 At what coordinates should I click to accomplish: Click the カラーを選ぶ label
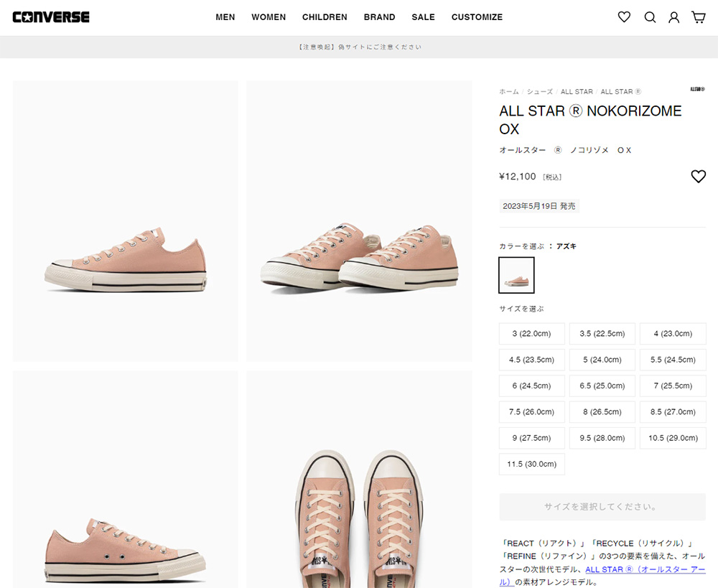[x=521, y=246]
